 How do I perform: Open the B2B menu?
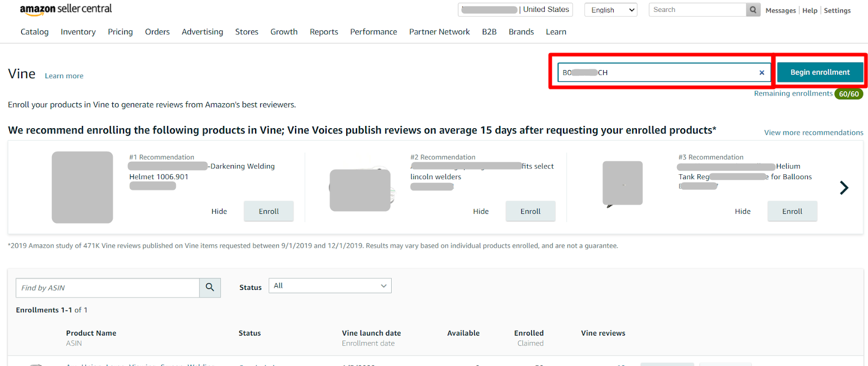489,32
